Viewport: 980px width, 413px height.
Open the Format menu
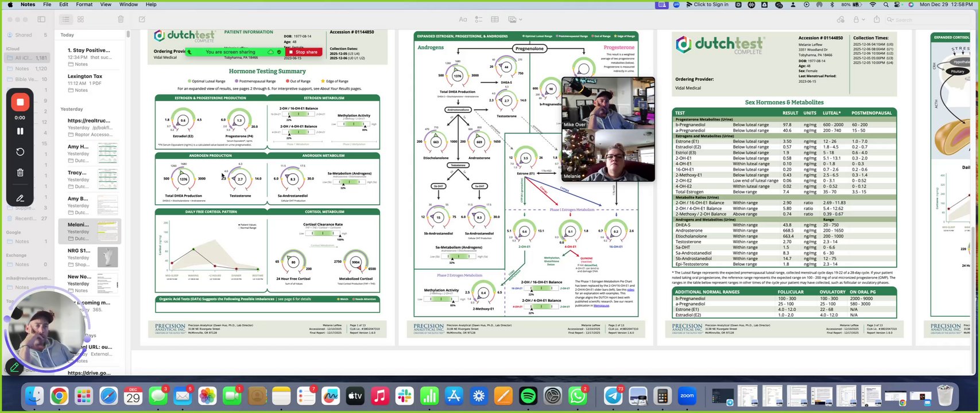point(84,5)
